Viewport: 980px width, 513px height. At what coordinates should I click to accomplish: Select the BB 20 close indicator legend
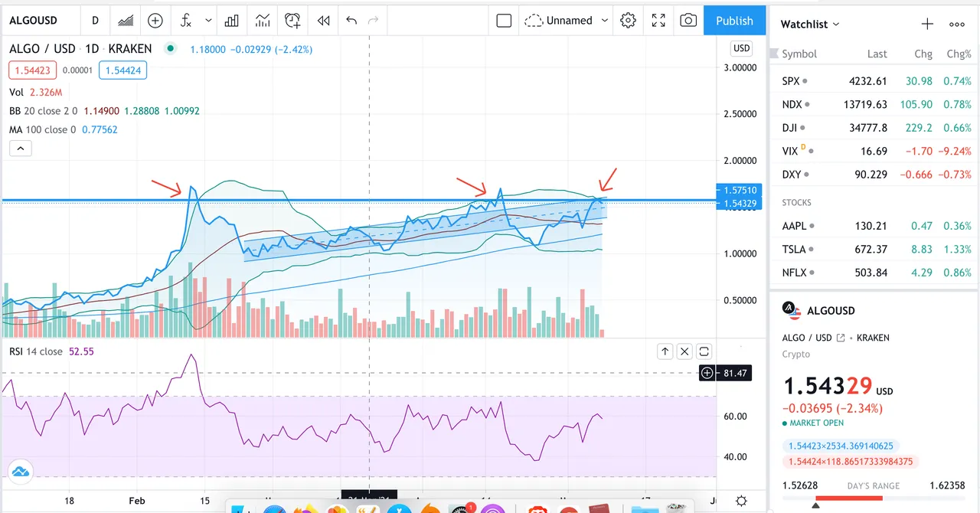104,110
